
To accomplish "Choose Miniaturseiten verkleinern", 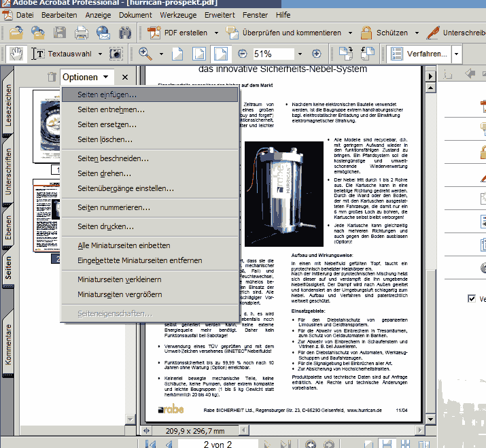I will point(150,279).
